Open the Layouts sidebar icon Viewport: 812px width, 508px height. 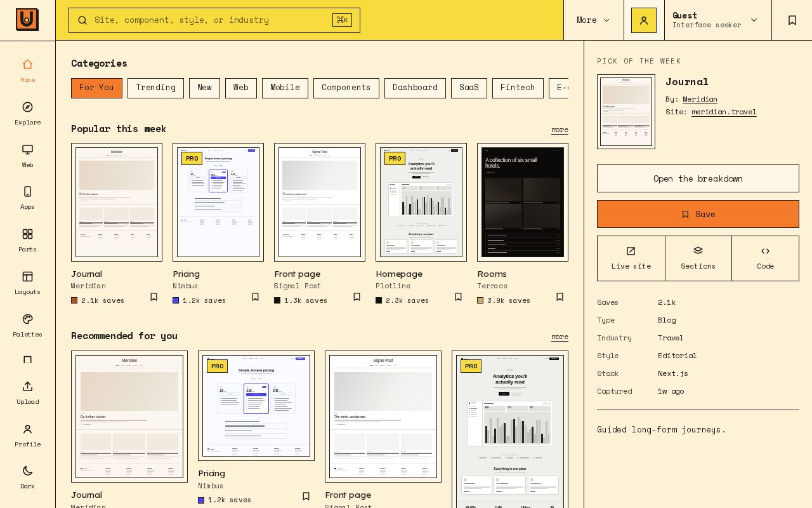pos(27,276)
